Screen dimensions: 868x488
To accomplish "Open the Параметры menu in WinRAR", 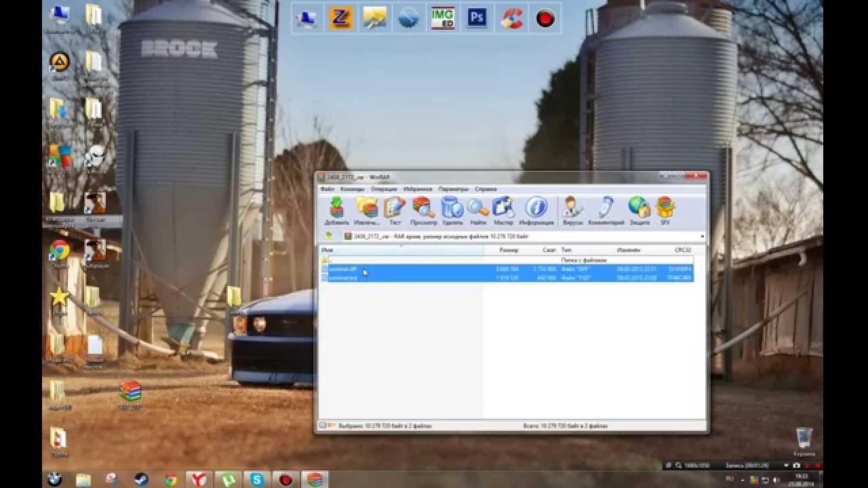I will (454, 189).
